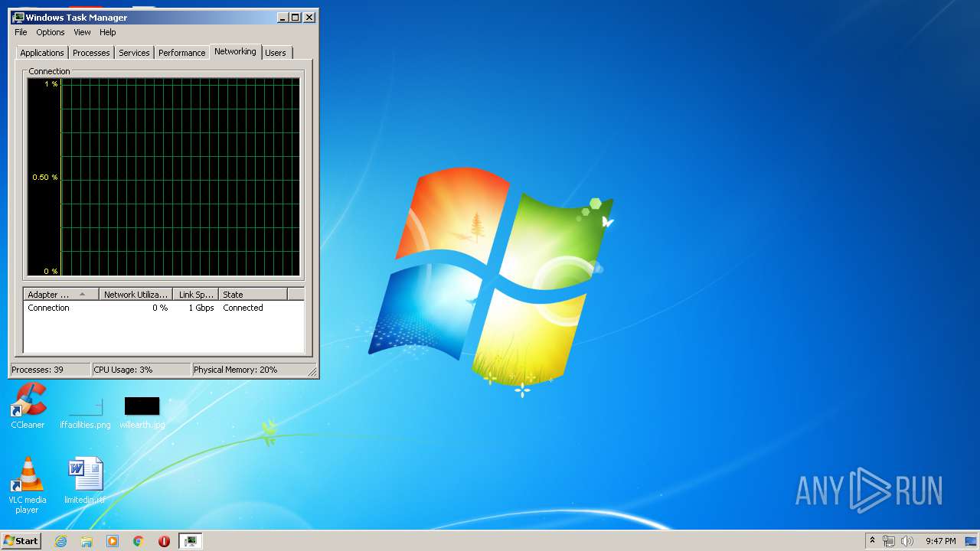Maximize the Task Manager window

(x=296, y=17)
